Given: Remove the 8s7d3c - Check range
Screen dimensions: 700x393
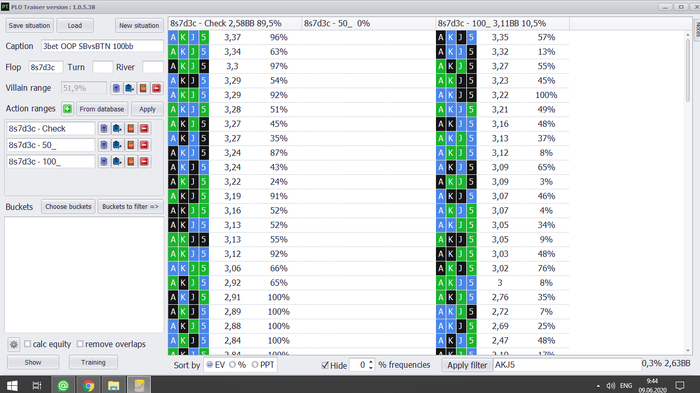Looking at the screenshot, I should click(x=144, y=129).
